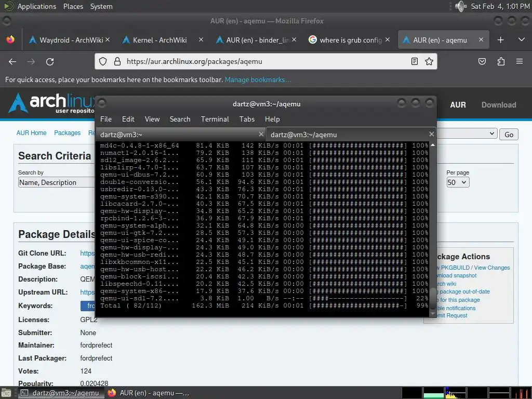Click the system monitor graphs applet
Screen dimensions: 532x399
click(x=466, y=393)
